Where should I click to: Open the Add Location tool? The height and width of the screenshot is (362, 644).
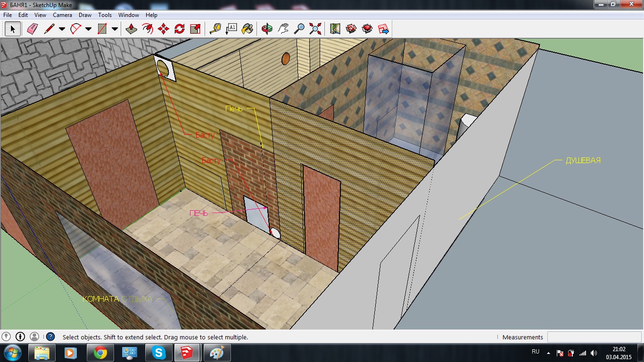335,29
